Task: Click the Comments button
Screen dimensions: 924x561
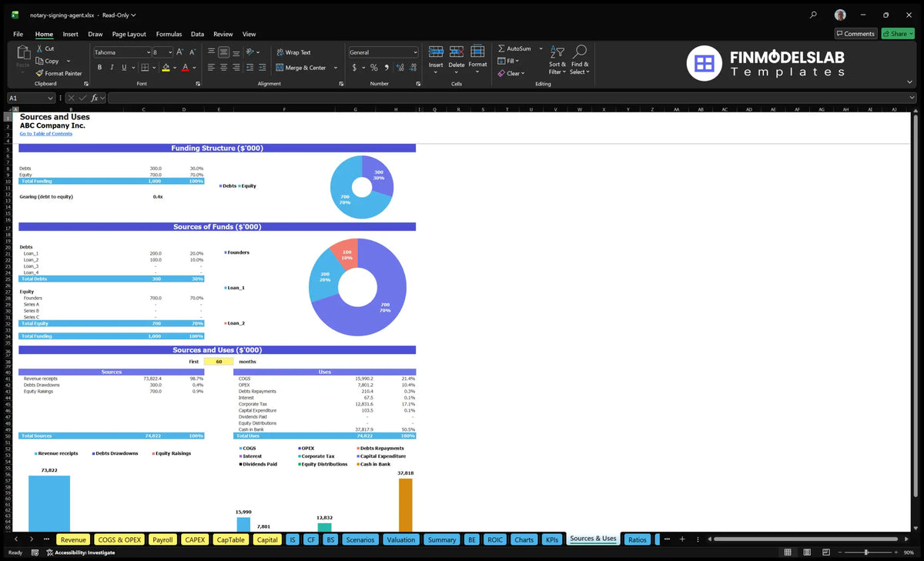Action: [855, 34]
